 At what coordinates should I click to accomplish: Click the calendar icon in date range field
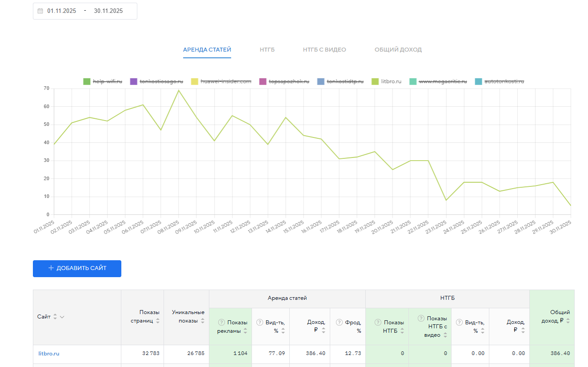(x=40, y=11)
